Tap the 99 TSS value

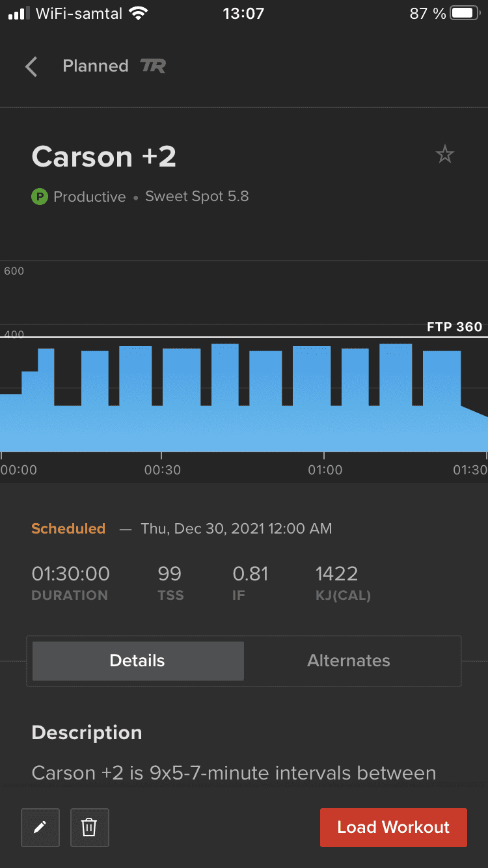pos(169,574)
